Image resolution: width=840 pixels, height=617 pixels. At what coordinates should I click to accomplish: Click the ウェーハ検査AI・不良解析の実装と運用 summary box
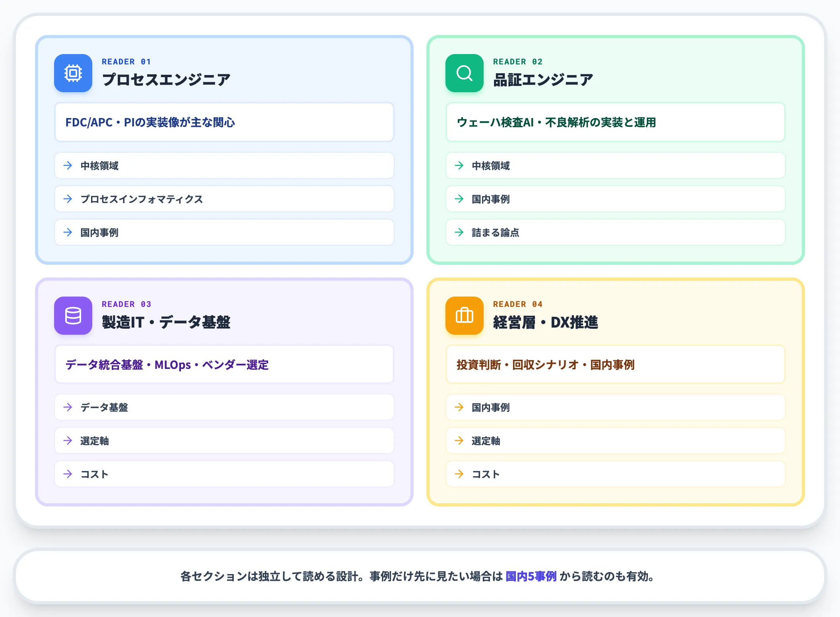coord(616,122)
